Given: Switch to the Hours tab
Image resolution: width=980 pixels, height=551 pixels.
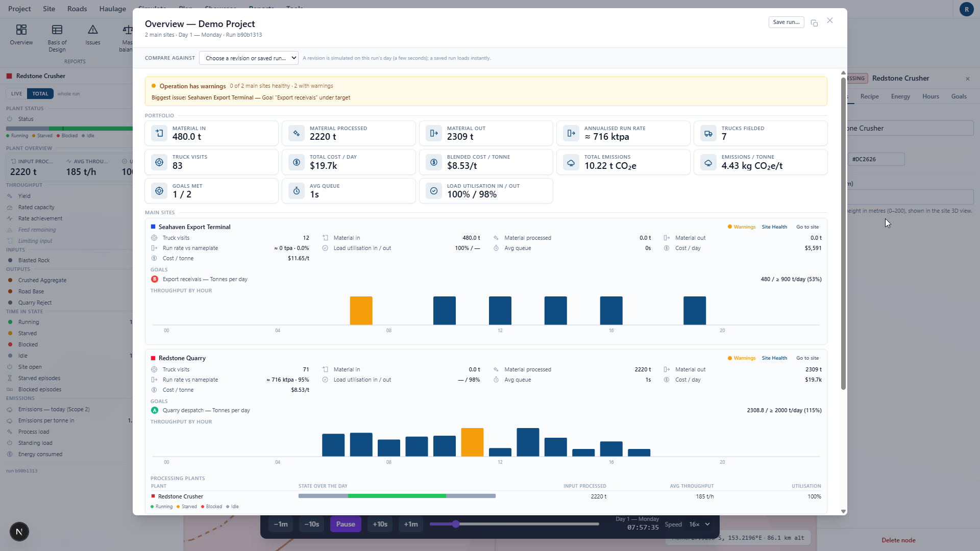Looking at the screenshot, I should [930, 96].
